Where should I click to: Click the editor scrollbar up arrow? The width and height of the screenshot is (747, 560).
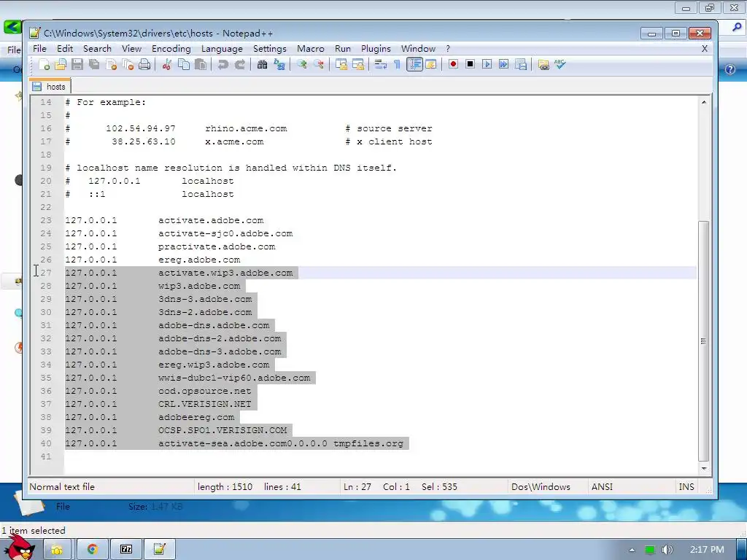(704, 102)
